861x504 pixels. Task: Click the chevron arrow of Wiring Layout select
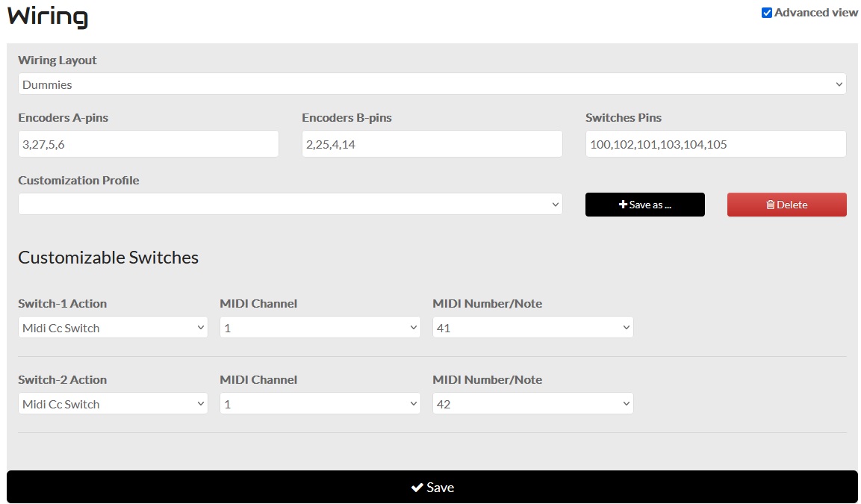point(839,84)
